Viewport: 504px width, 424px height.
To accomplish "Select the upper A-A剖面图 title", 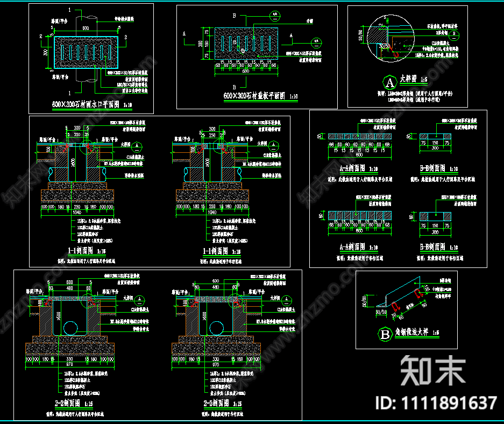I will [353, 168].
